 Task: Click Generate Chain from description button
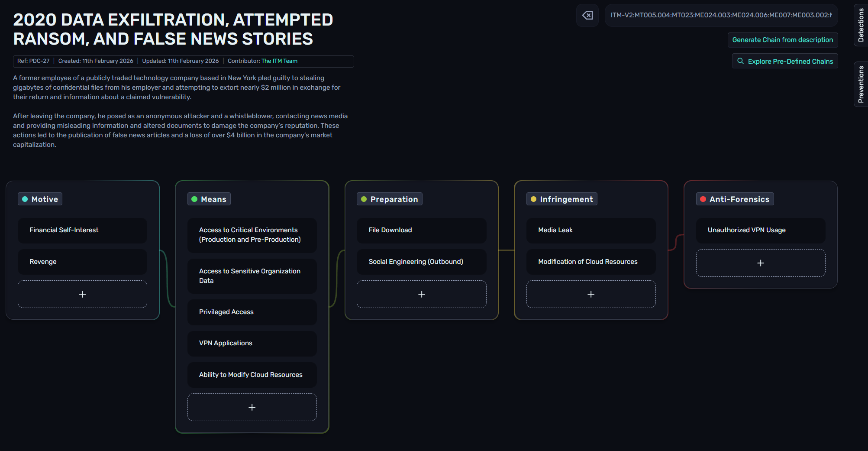click(782, 40)
